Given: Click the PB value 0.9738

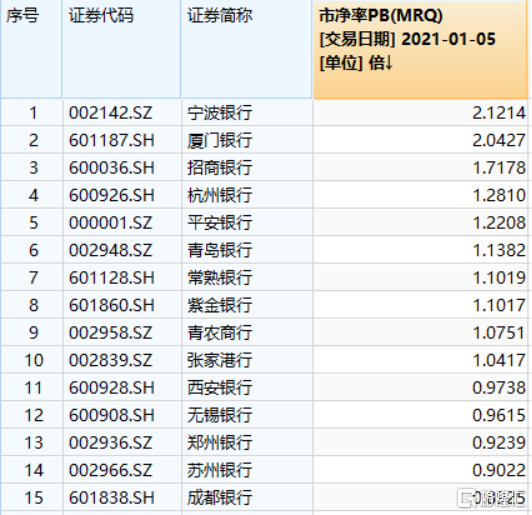Looking at the screenshot, I should pyautogui.click(x=499, y=388).
